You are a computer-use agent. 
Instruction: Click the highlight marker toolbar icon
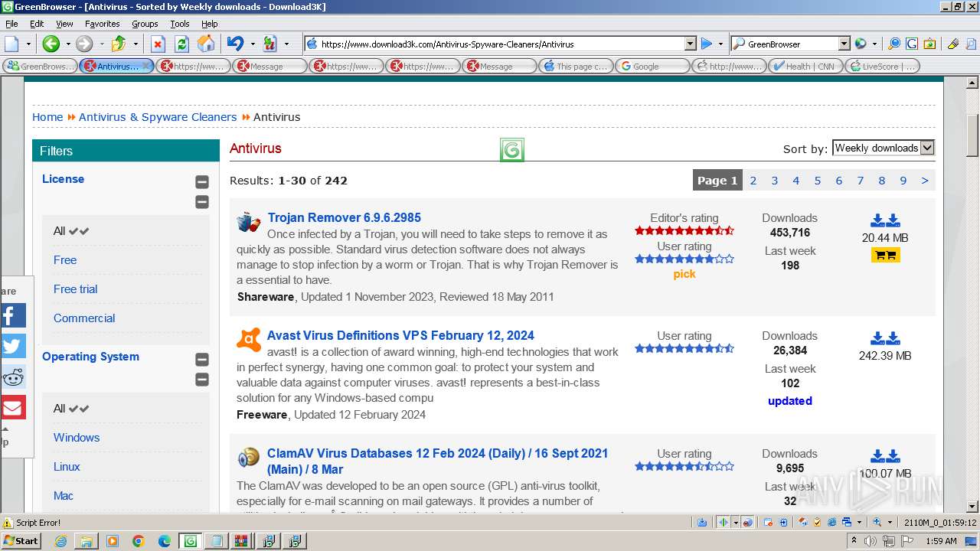(x=952, y=44)
